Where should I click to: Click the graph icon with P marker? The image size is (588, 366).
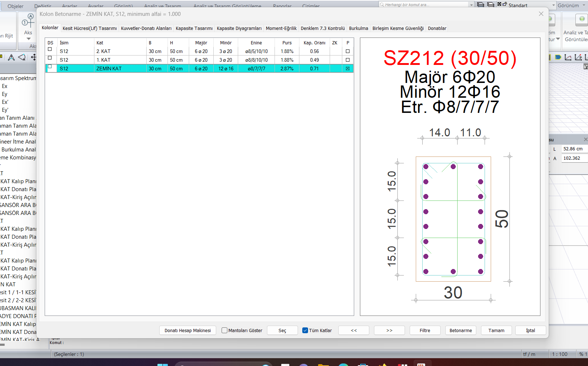pyautogui.click(x=578, y=57)
